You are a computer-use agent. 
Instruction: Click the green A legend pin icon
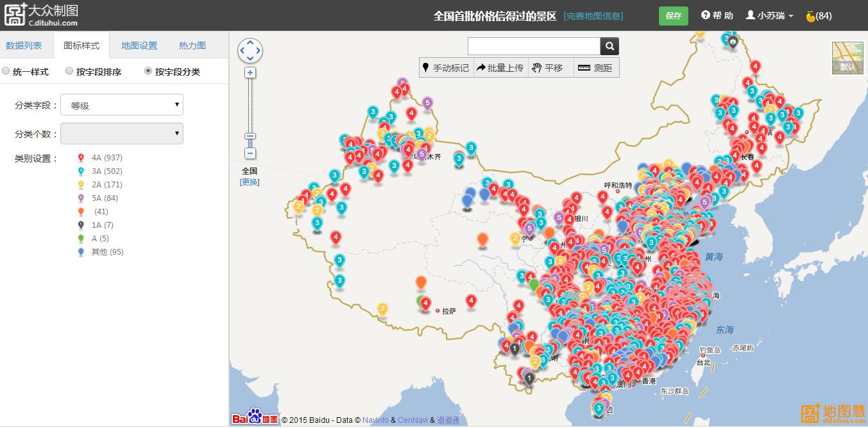[x=80, y=239]
